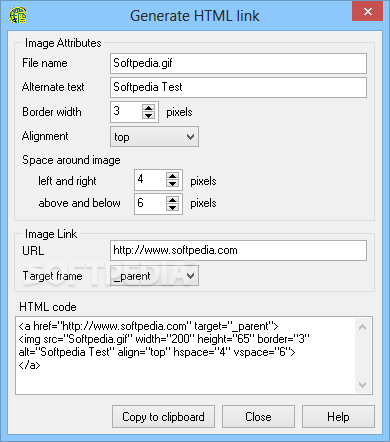Click the globe application icon in title bar
This screenshot has height=442, width=390.
pos(18,15)
